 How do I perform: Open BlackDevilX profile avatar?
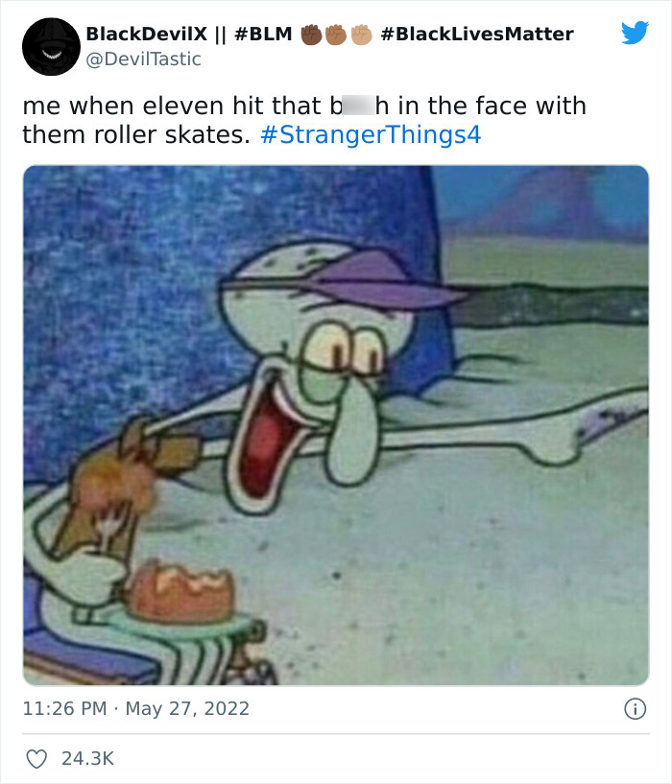[51, 46]
